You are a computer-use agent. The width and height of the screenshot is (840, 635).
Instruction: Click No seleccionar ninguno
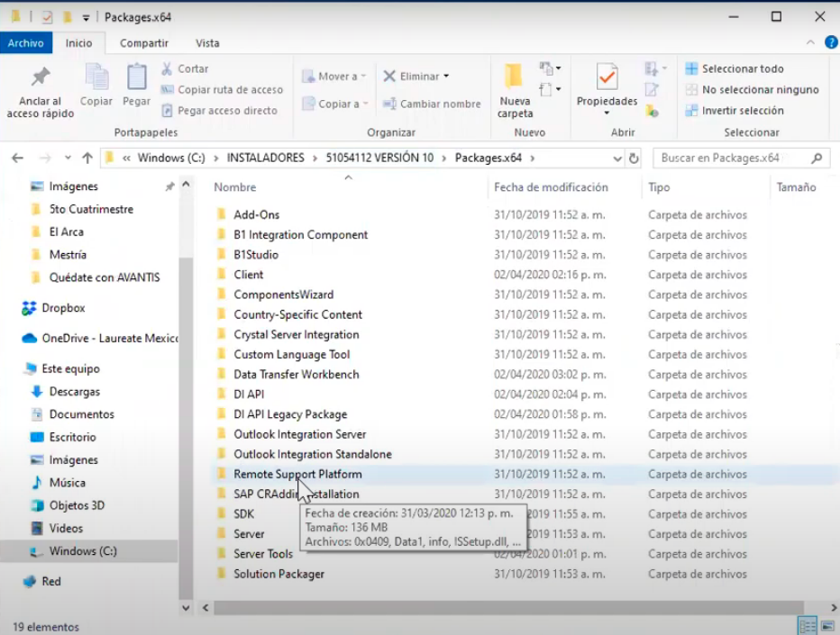pos(753,89)
